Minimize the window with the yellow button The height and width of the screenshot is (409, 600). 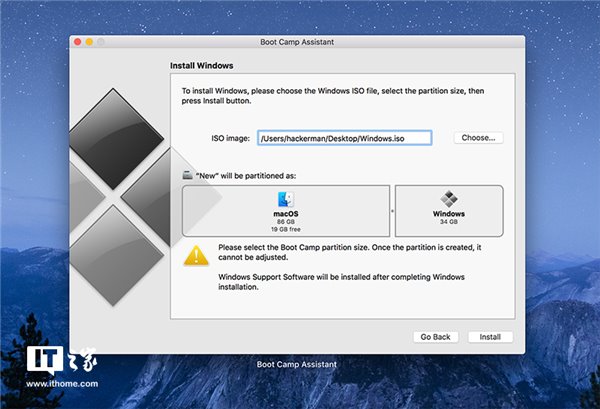click(x=89, y=42)
